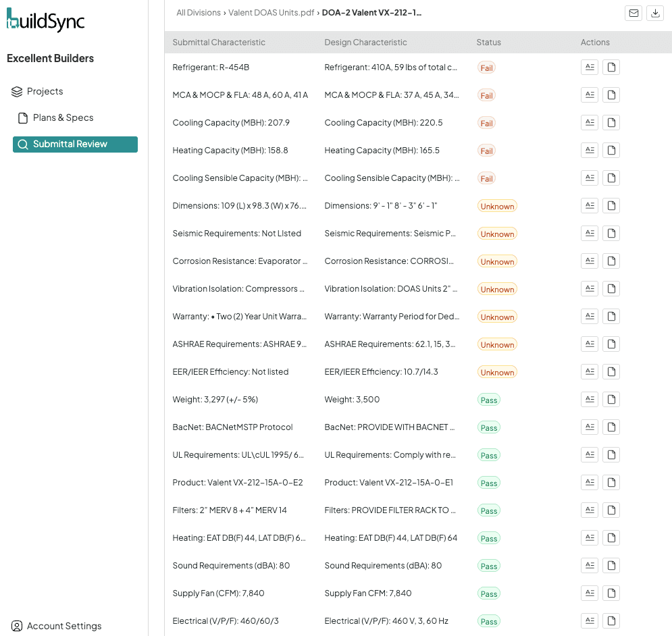Screen dimensions: 672x636
Task: Click the email icon in top bar
Action: point(634,14)
